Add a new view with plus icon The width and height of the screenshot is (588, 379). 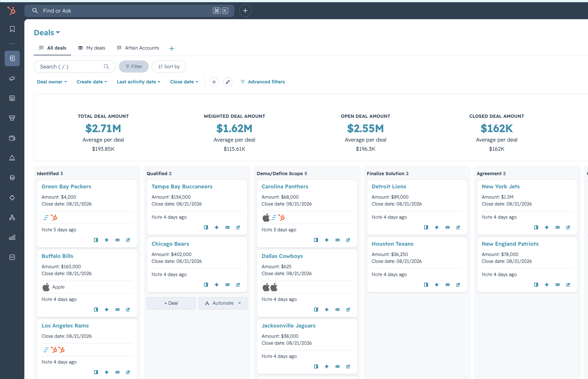pyautogui.click(x=172, y=48)
